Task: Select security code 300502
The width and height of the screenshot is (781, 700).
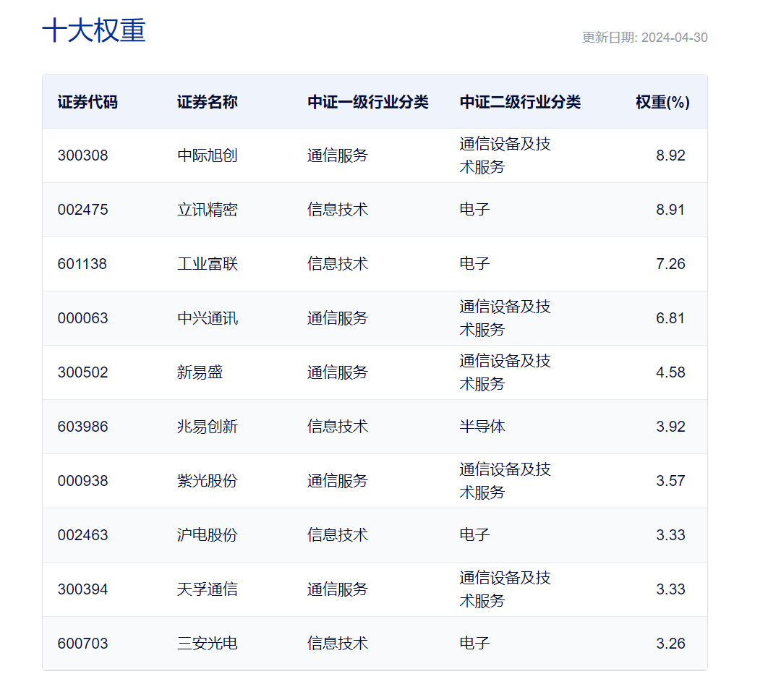Action: pos(82,372)
